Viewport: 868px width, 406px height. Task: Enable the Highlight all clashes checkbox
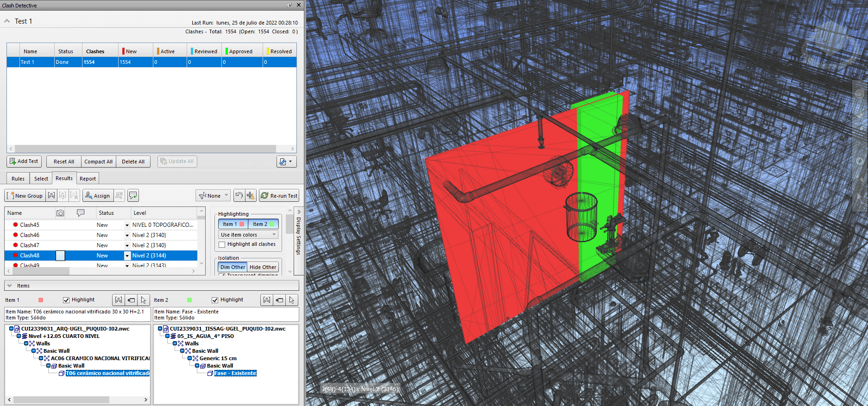point(222,244)
